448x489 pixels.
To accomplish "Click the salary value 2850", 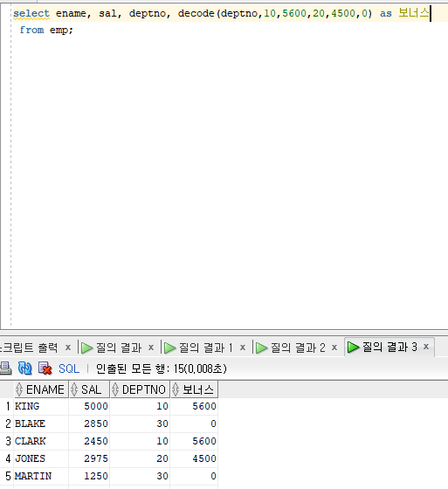I will pyautogui.click(x=89, y=424).
